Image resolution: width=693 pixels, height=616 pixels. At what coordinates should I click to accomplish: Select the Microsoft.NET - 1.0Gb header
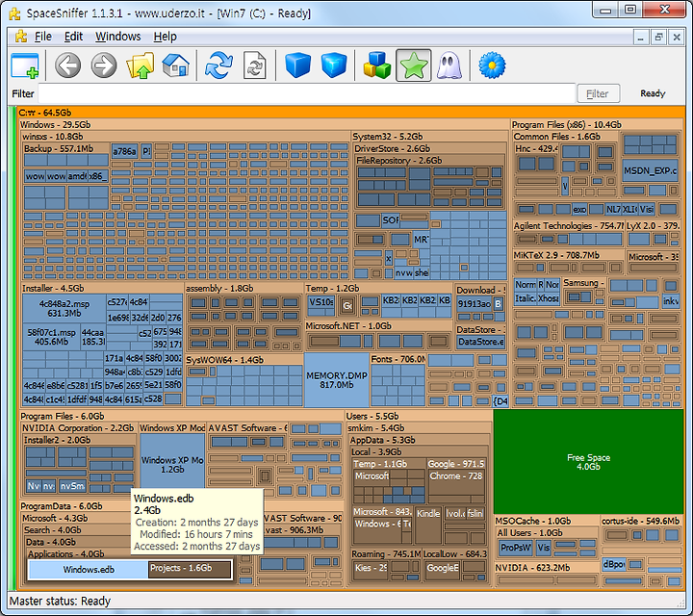click(379, 325)
